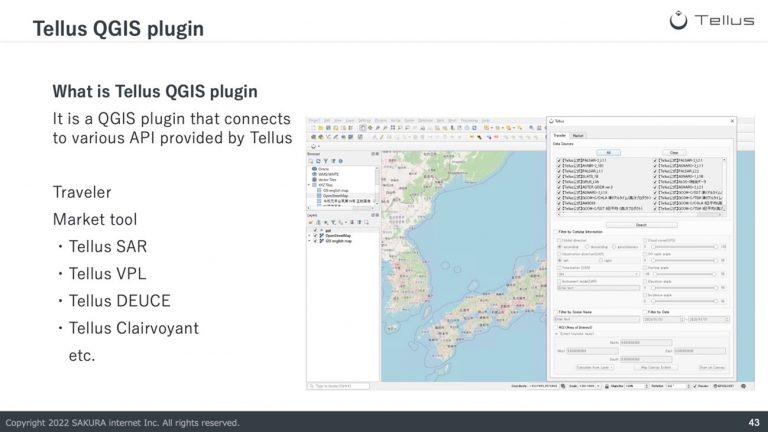Select the right observation direction radio button
The height and width of the screenshot is (432, 768).
click(x=601, y=260)
